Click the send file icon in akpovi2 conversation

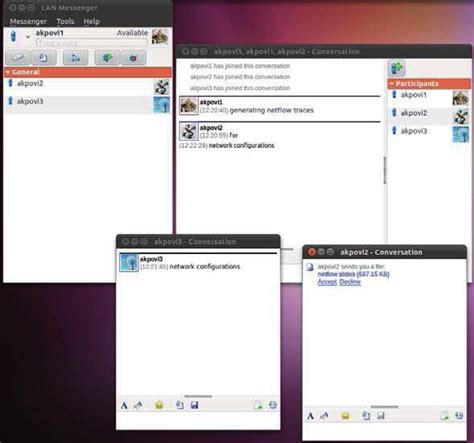pos(366,416)
